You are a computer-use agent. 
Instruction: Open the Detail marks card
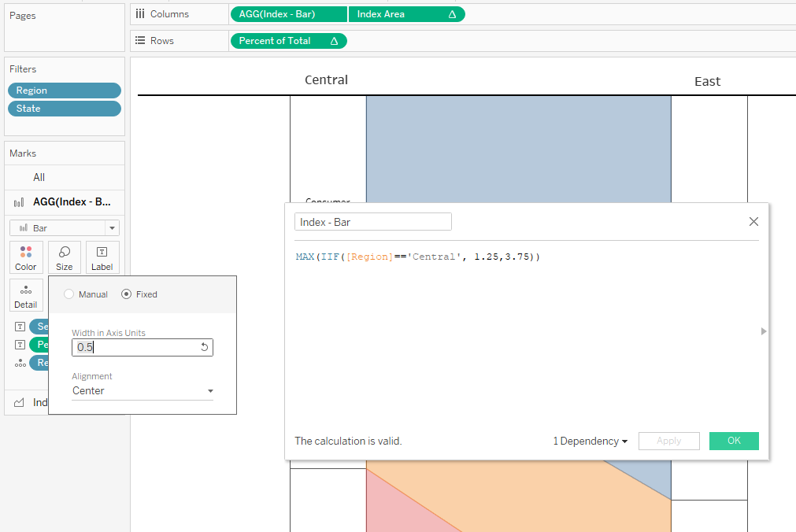[x=26, y=295]
